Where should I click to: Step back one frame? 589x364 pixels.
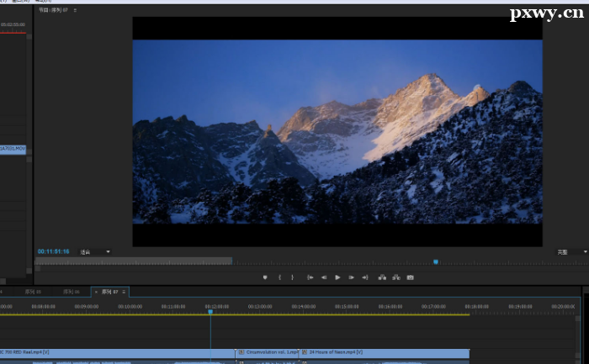[324, 277]
